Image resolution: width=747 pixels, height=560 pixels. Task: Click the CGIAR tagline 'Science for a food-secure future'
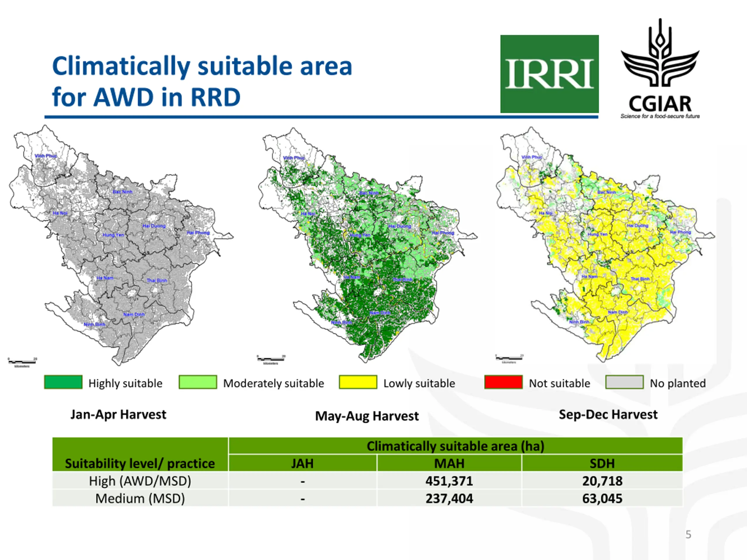[660, 116]
